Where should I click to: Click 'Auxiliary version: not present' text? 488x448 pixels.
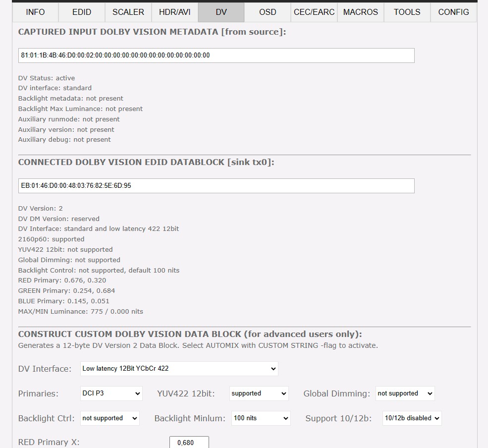pyautogui.click(x=66, y=129)
